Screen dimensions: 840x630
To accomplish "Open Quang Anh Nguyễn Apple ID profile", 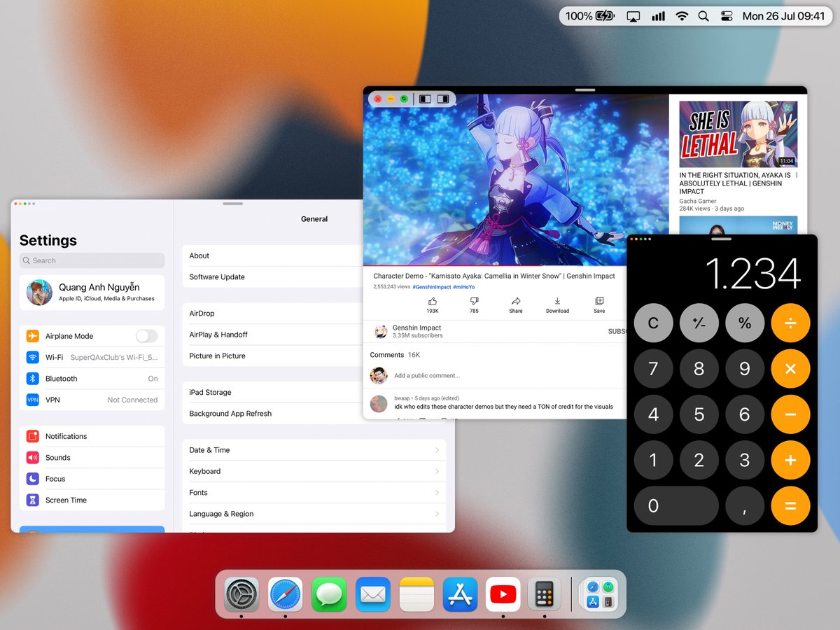I will 92,293.
